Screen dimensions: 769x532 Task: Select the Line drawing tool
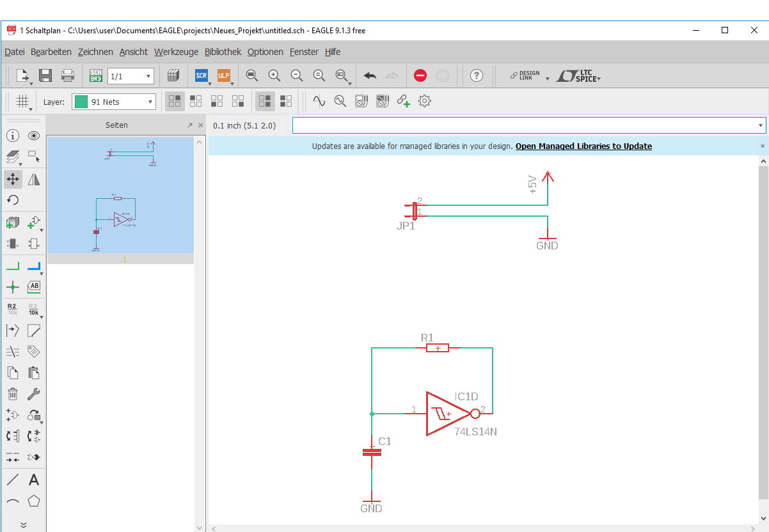(x=13, y=480)
